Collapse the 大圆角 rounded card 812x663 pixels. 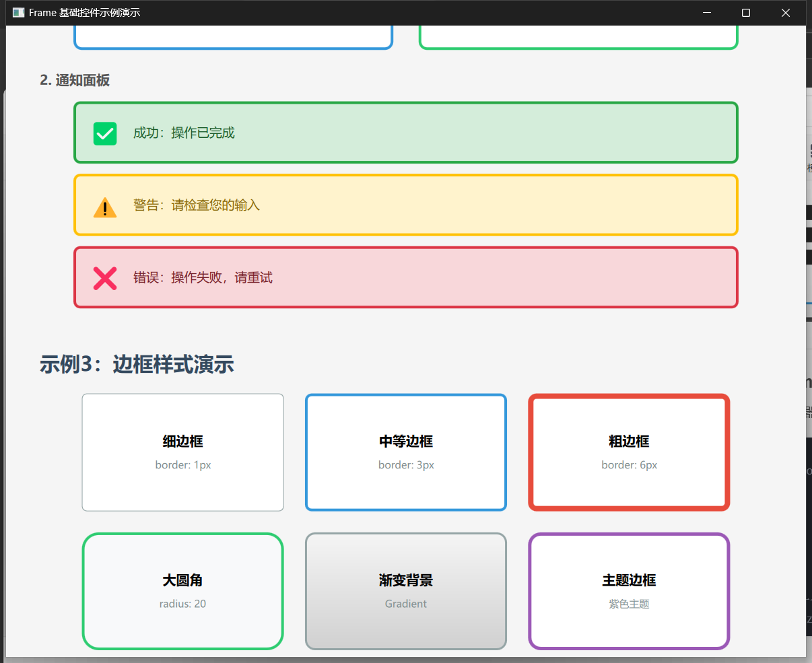pos(182,591)
